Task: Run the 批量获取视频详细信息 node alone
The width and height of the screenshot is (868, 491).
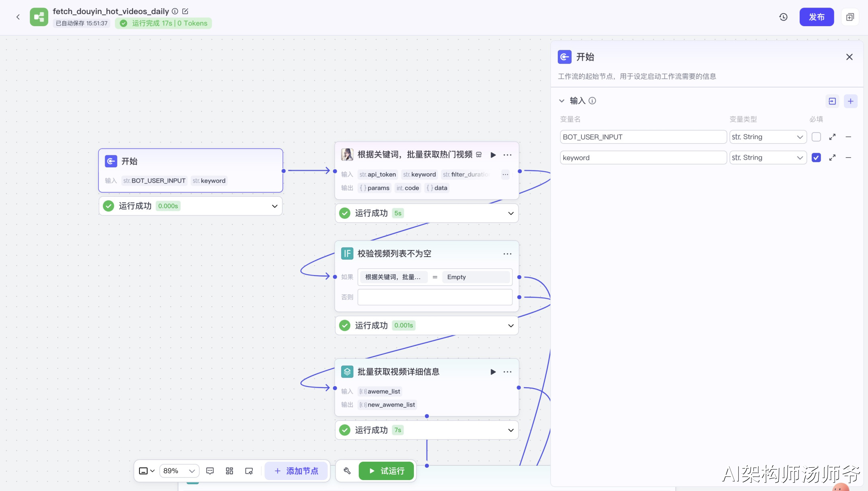Action: click(493, 372)
